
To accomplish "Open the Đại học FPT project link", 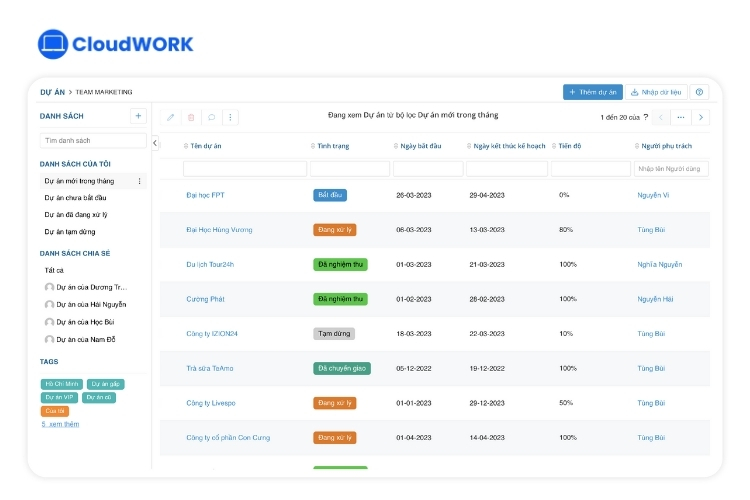I will 203,195.
